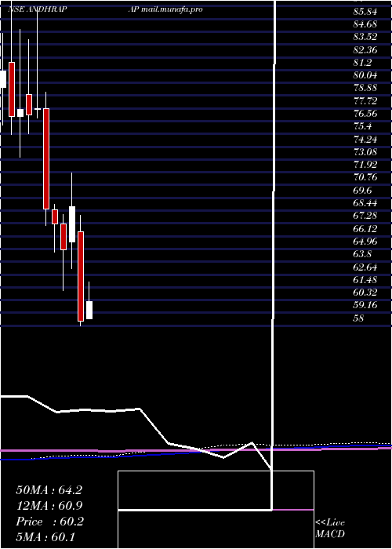Select the 58 price axis label
This screenshot has width=392, height=549.
tap(359, 318)
